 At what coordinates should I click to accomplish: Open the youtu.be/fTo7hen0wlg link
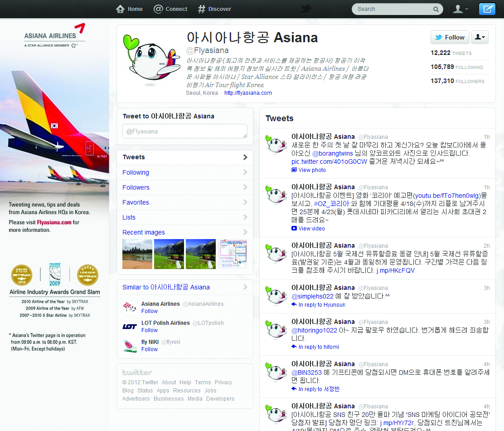[447, 196]
